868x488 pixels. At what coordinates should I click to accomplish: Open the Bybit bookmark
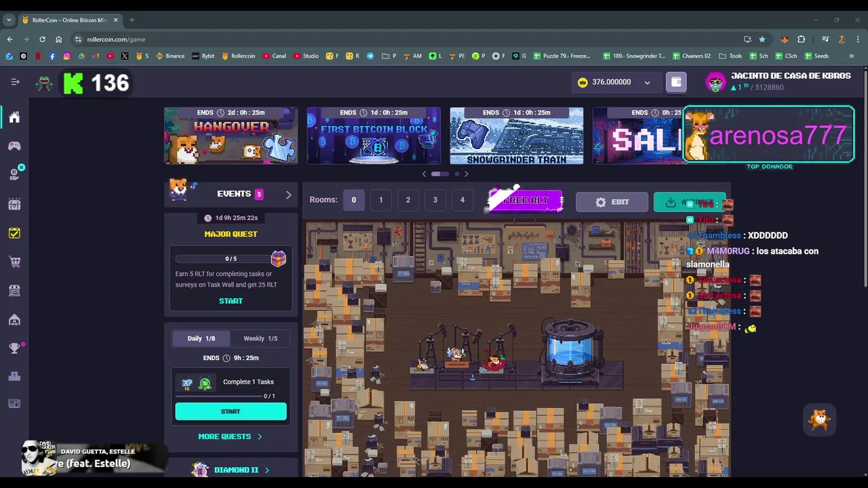[x=203, y=56]
